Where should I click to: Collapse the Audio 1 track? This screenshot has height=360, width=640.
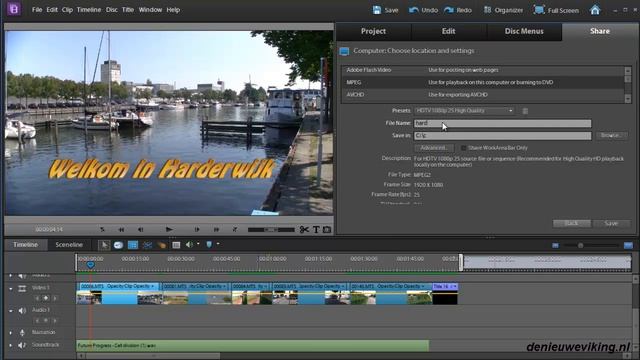click(x=11, y=311)
